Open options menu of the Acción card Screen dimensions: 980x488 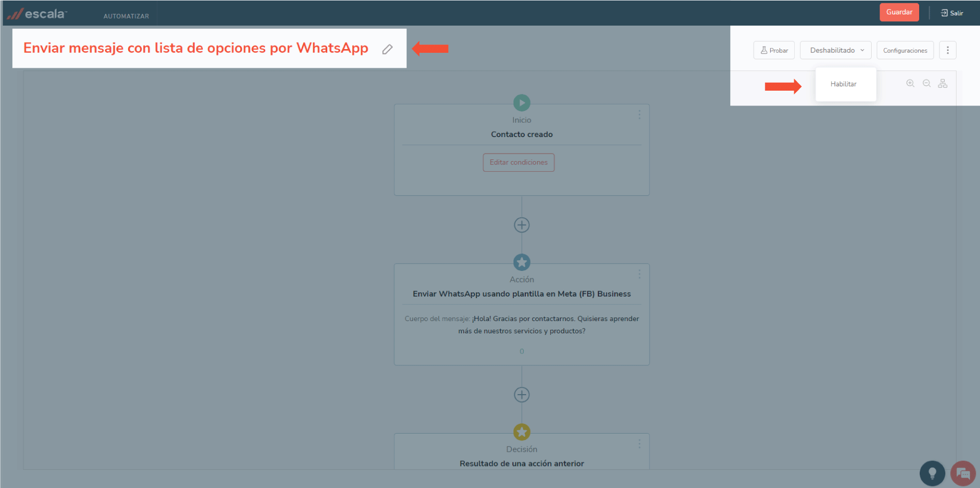pos(639,274)
